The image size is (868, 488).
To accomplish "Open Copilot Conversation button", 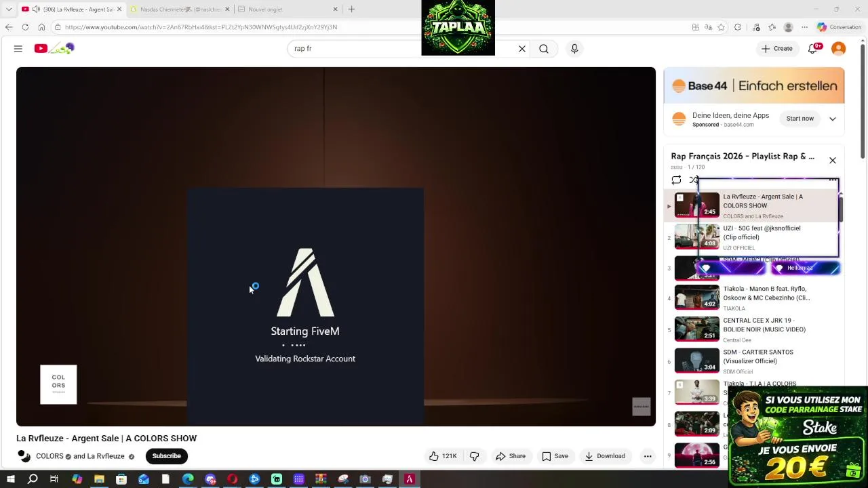I will tap(840, 27).
